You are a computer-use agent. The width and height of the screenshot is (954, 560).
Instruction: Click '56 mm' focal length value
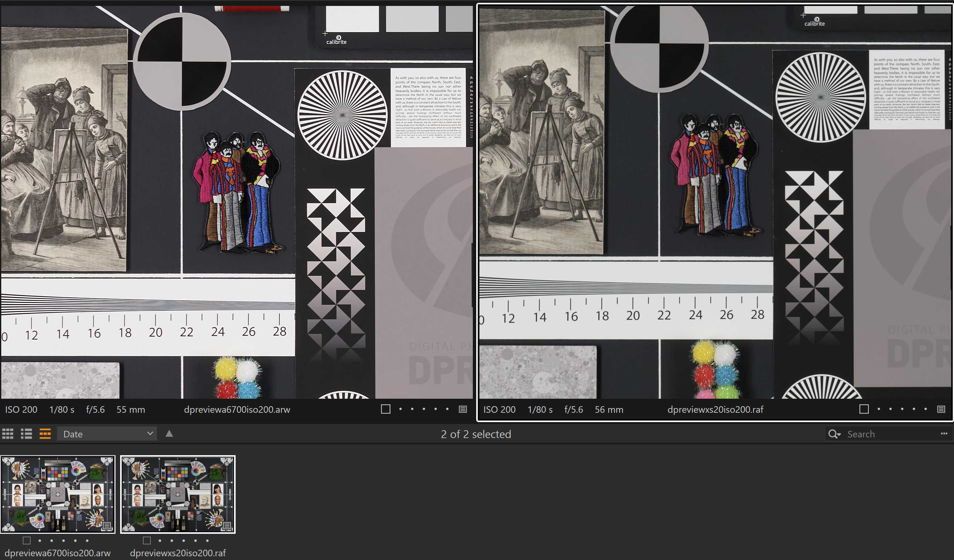609,409
